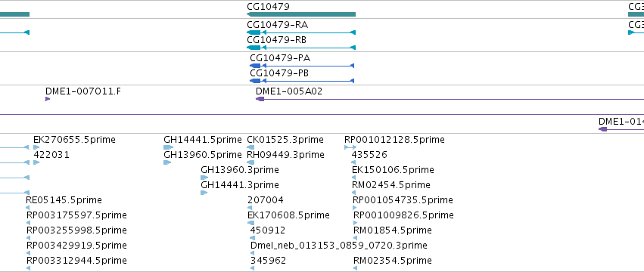Click the RP003312944.5prime label
The image size is (644, 272).
coord(76,261)
